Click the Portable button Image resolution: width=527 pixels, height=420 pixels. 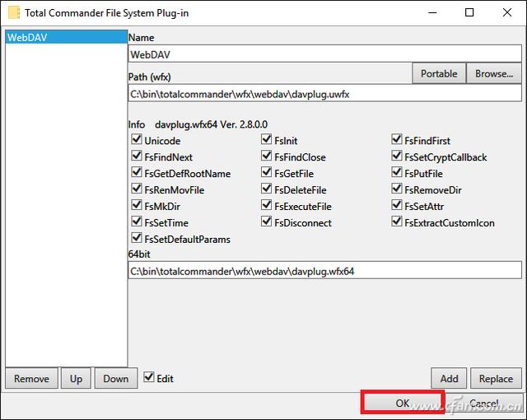point(439,73)
